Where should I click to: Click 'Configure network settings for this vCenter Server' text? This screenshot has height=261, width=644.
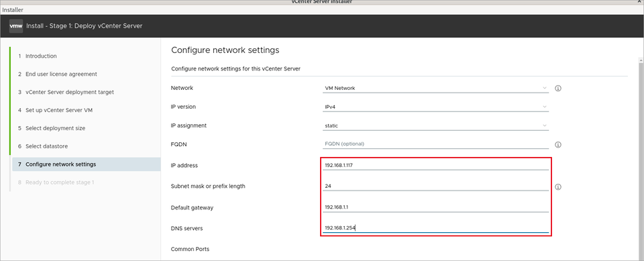235,68
